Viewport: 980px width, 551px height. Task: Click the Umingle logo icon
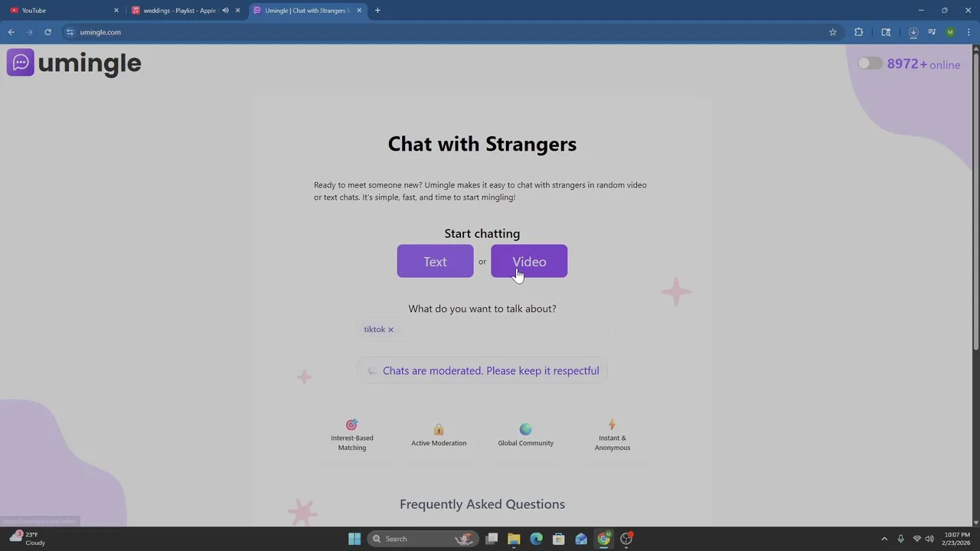coord(21,63)
